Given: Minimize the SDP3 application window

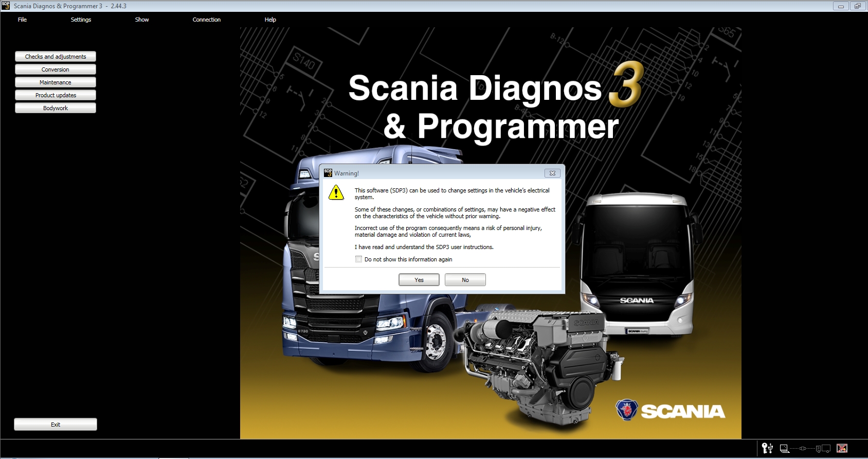Looking at the screenshot, I should coord(841,6).
